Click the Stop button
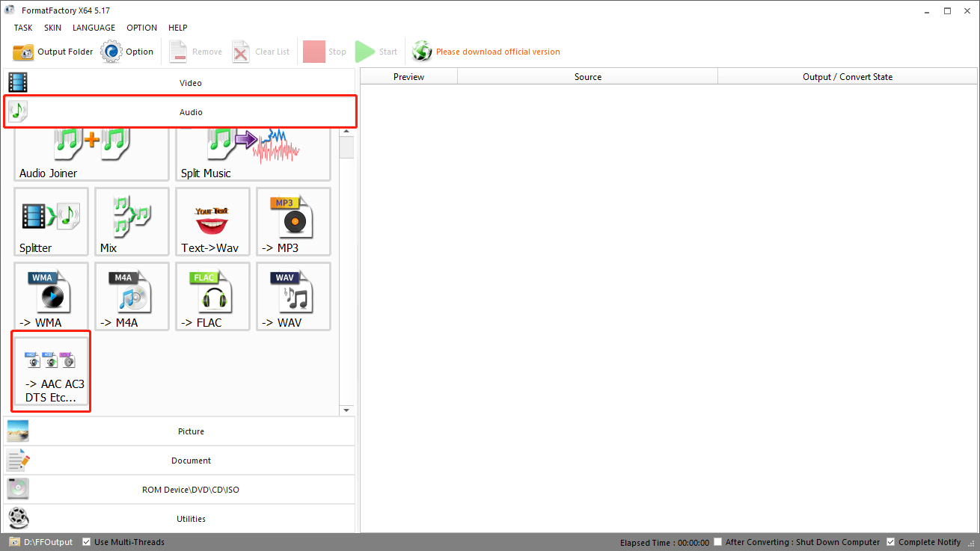Screen dimensions: 980x551 click(x=325, y=52)
